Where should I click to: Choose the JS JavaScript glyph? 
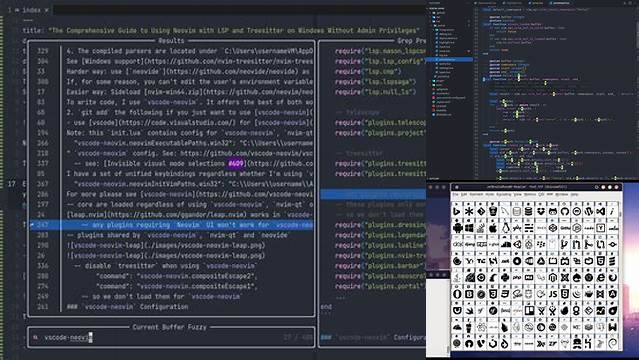(x=553, y=294)
